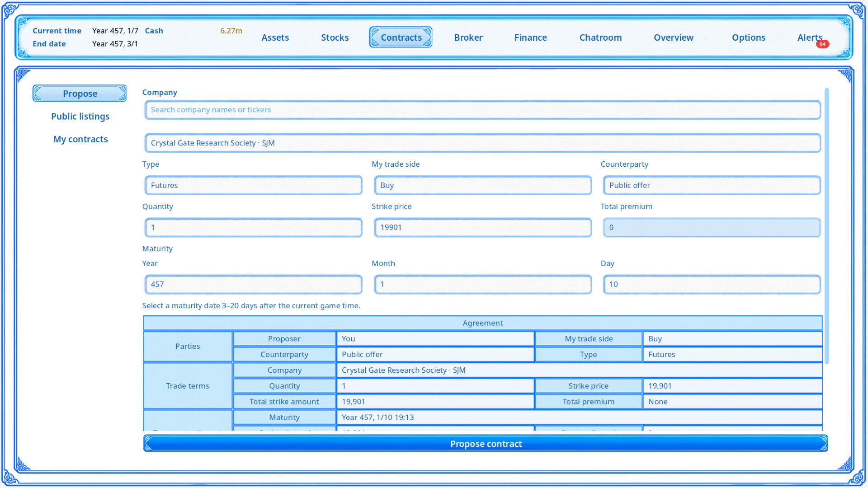Click Trade terms row header
868x488 pixels.
click(188, 386)
